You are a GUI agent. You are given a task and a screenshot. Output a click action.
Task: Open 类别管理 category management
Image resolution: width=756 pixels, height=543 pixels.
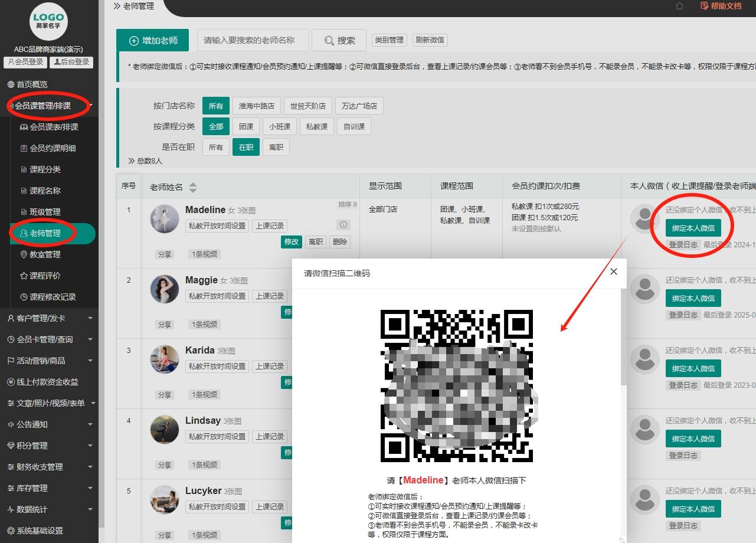[389, 40]
